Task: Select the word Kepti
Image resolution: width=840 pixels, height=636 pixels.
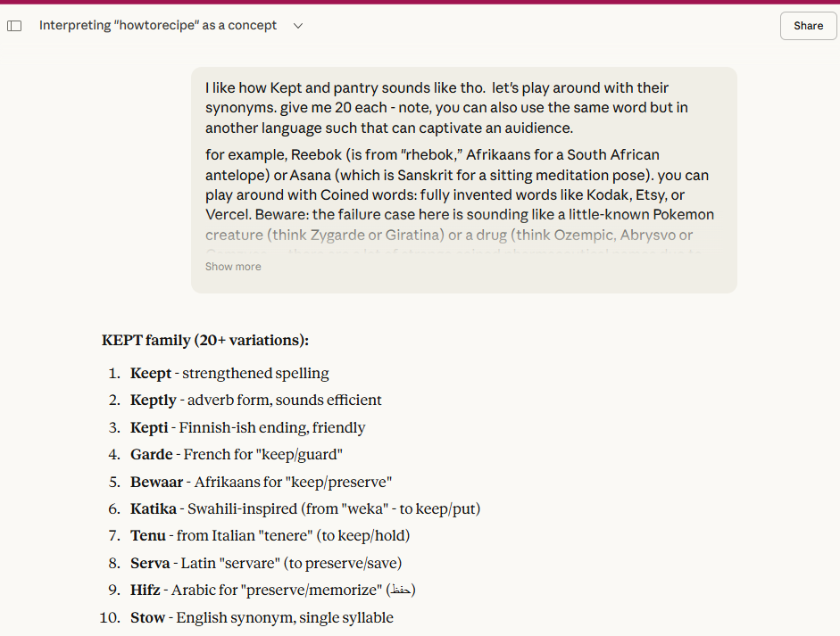Action: pyautogui.click(x=148, y=427)
